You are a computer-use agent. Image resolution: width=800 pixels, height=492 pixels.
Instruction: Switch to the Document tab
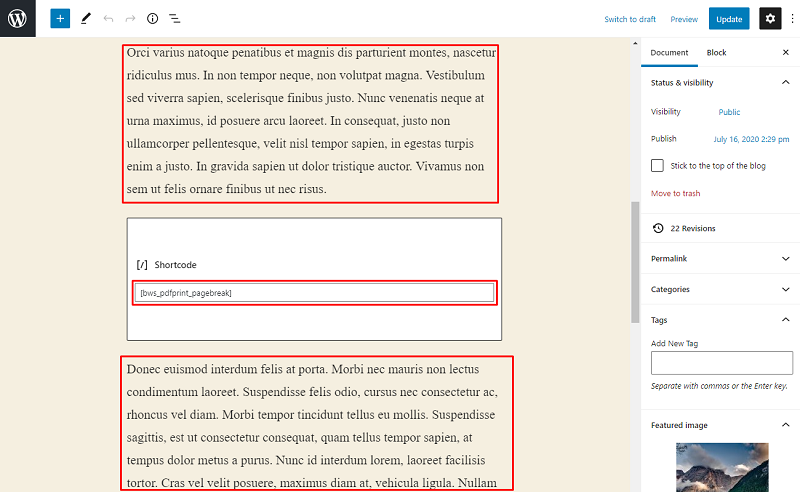pyautogui.click(x=669, y=53)
